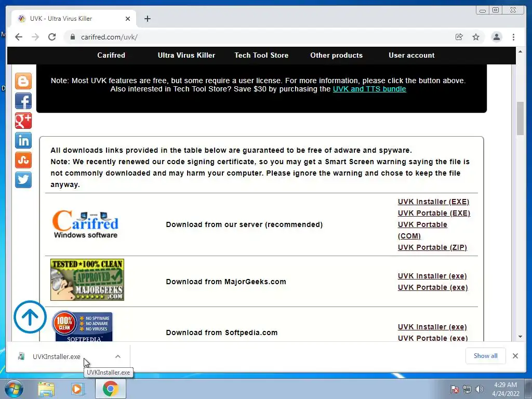This screenshot has width=532, height=399.
Task: Click 'Download from our server (recommended)' text
Action: (244, 224)
